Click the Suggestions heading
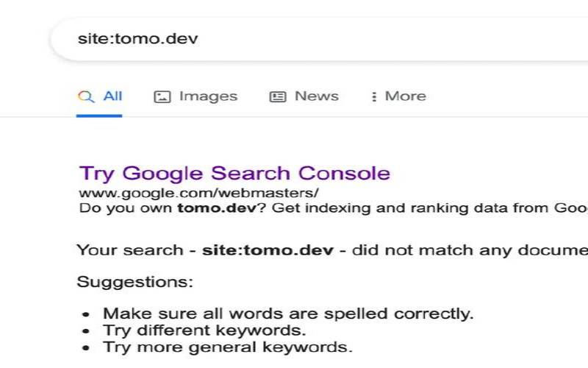 tap(135, 282)
